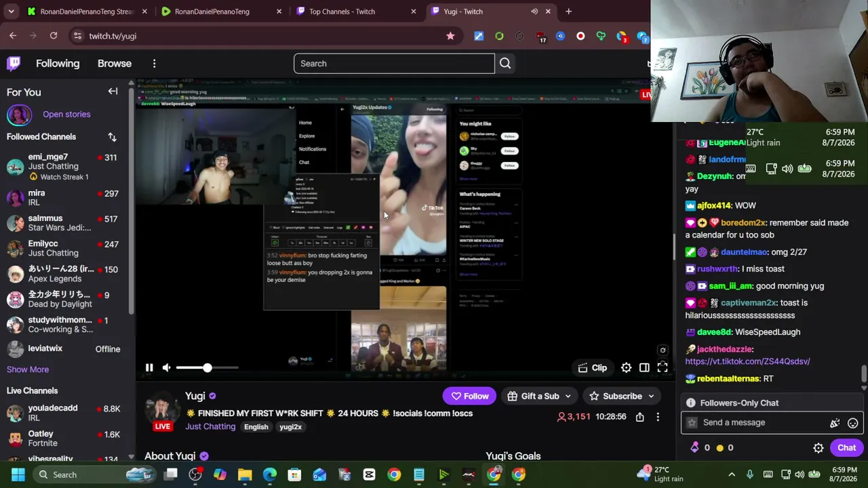Enter fullscreen mode
Screen dimensions: 868x488
tap(663, 367)
